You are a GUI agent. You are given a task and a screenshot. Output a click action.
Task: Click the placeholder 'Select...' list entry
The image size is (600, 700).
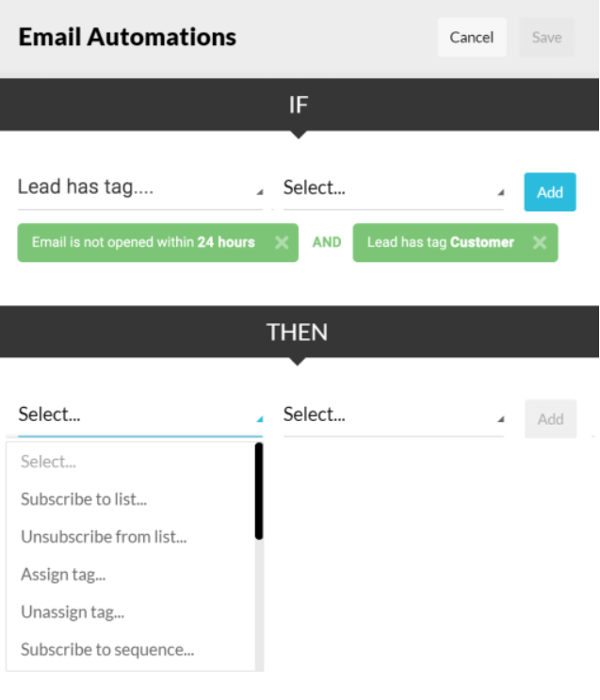tap(48, 462)
